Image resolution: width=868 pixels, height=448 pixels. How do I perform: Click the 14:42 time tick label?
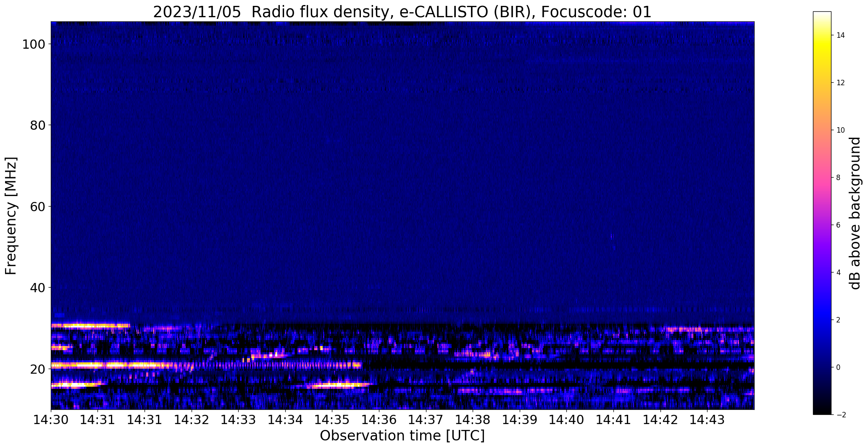click(660, 420)
